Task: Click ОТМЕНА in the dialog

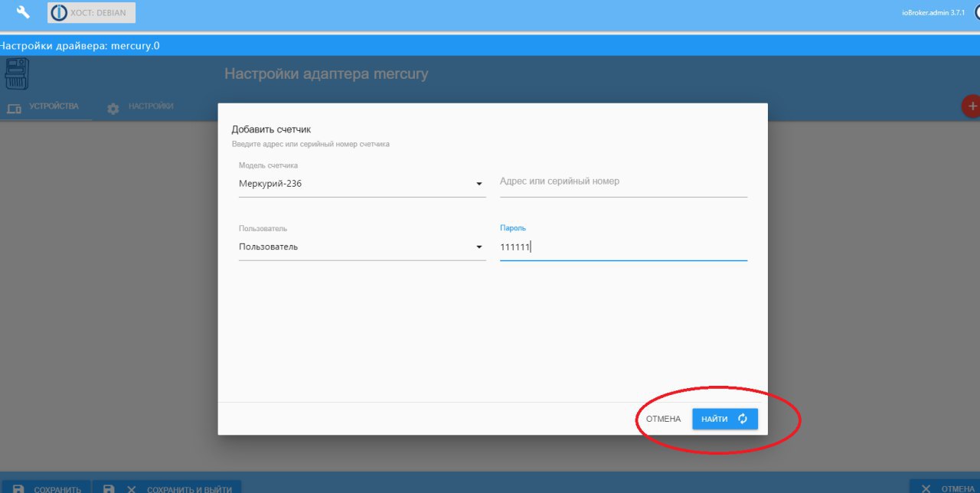Action: click(x=663, y=419)
